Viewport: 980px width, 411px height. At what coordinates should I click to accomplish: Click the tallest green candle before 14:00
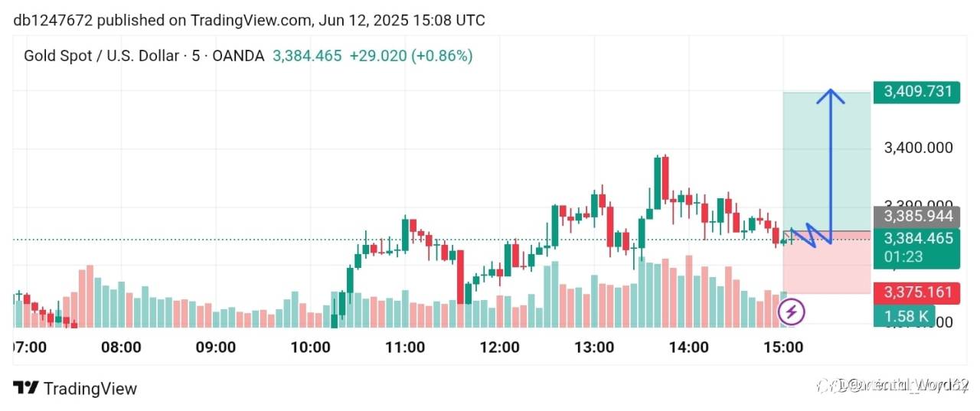[x=658, y=182]
